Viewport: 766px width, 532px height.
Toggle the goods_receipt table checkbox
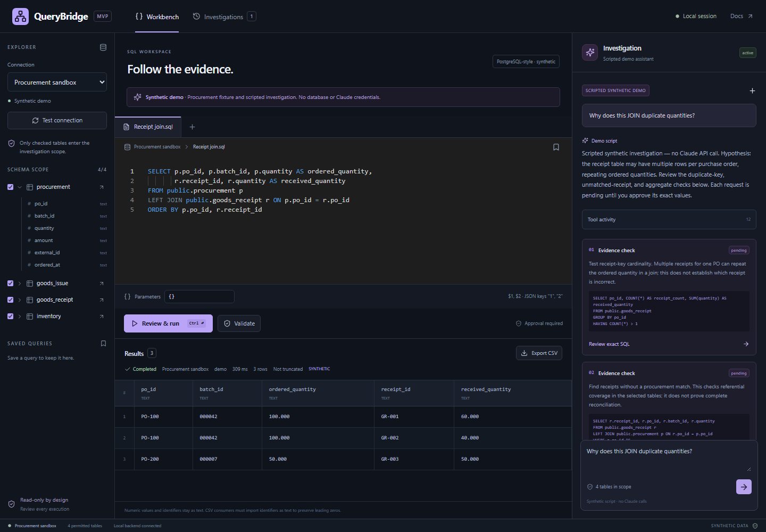tap(10, 300)
